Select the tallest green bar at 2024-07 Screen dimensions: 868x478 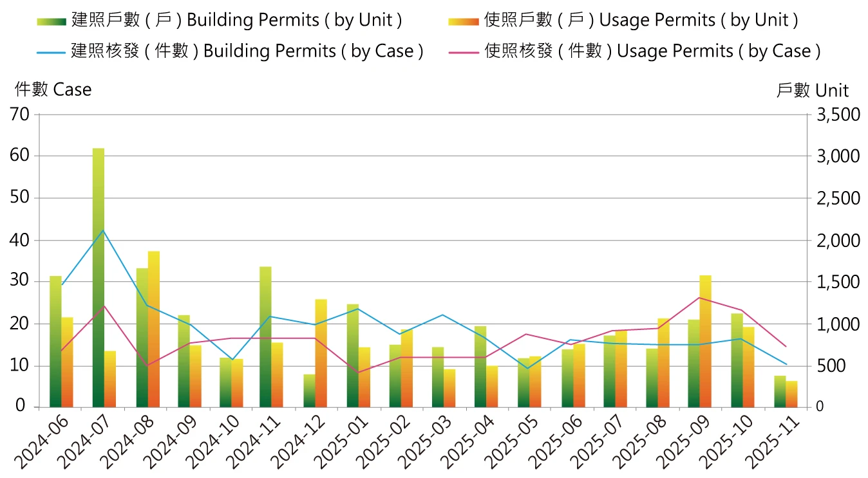(97, 277)
